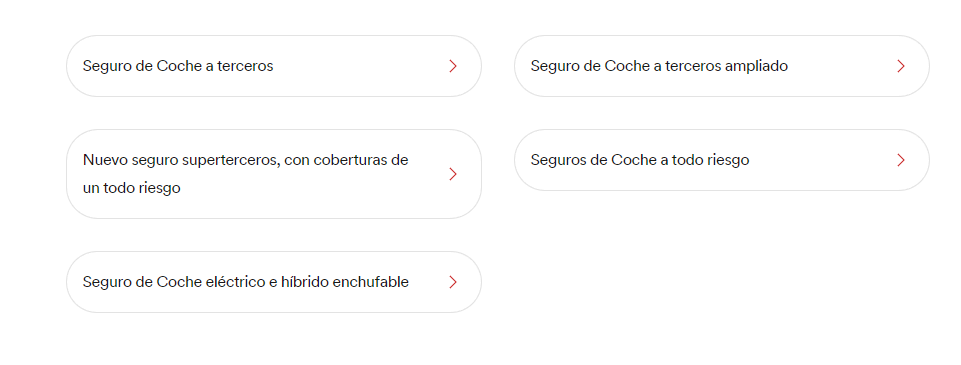
Task: Click red arrow beside Seguros de Coche a todo riesgo
Action: [901, 160]
